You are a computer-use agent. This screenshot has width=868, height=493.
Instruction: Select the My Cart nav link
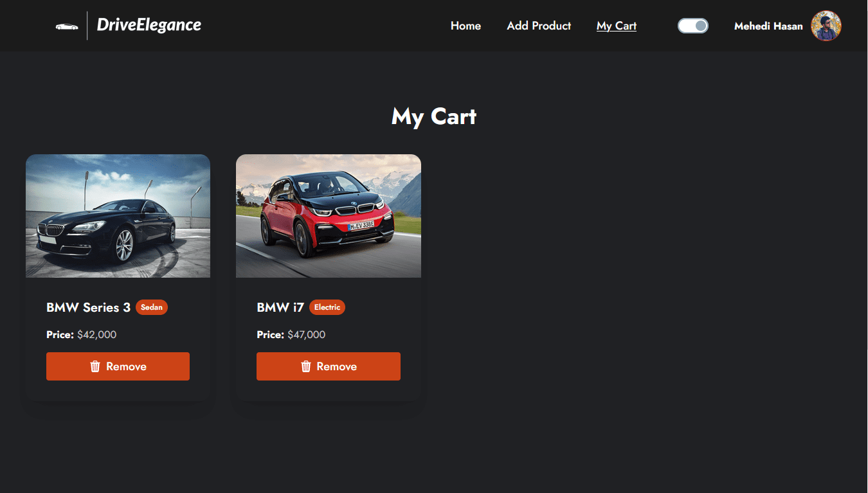617,26
